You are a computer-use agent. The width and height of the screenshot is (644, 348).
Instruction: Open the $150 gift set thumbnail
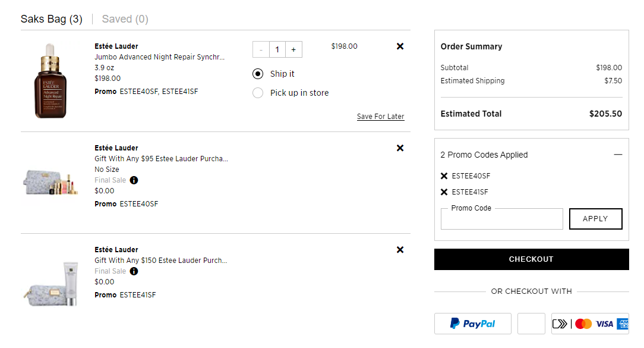coord(51,284)
